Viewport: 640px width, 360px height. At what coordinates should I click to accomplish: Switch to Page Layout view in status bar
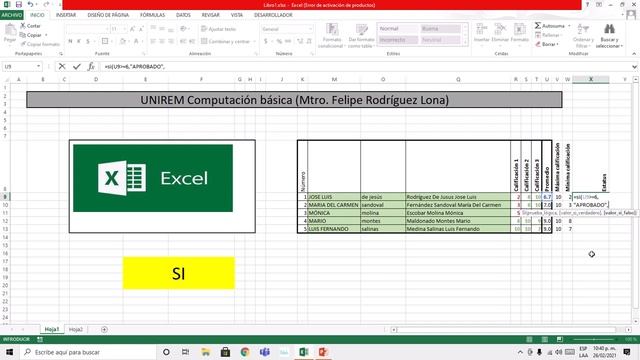(544, 339)
